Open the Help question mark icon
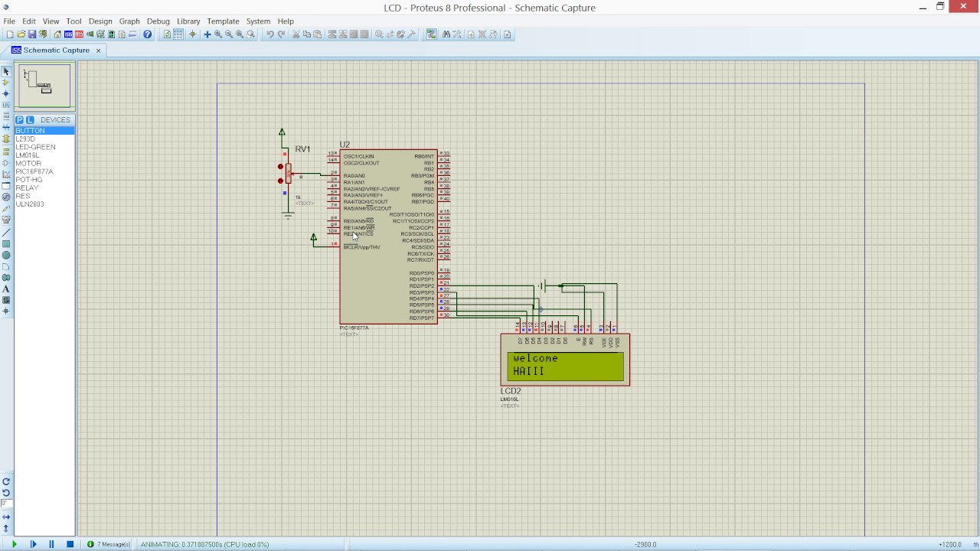980x551 pixels. coord(148,34)
